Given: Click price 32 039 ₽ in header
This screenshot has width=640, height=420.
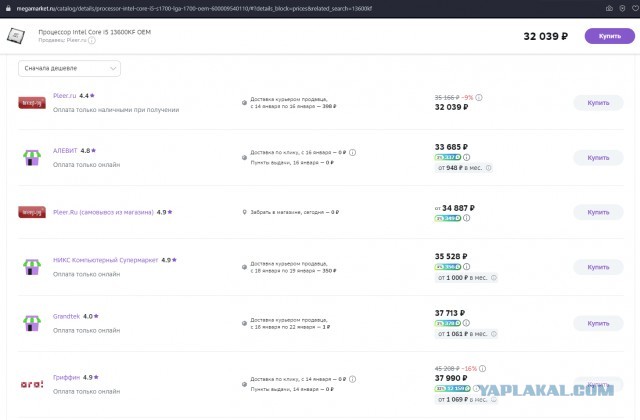Looking at the screenshot, I should click(x=546, y=36).
